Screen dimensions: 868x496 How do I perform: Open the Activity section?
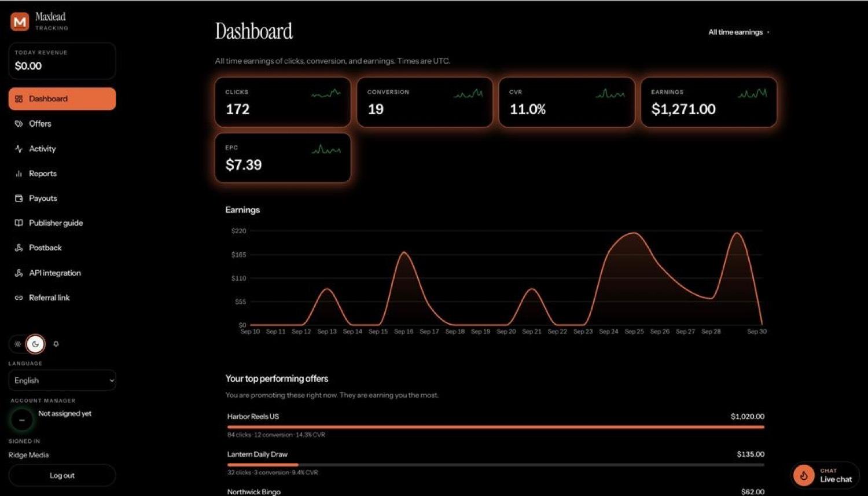pos(62,149)
